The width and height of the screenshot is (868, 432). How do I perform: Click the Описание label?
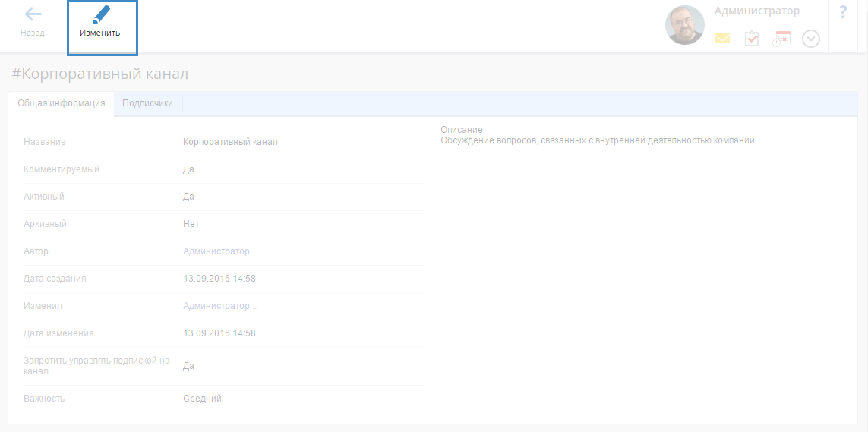[462, 129]
